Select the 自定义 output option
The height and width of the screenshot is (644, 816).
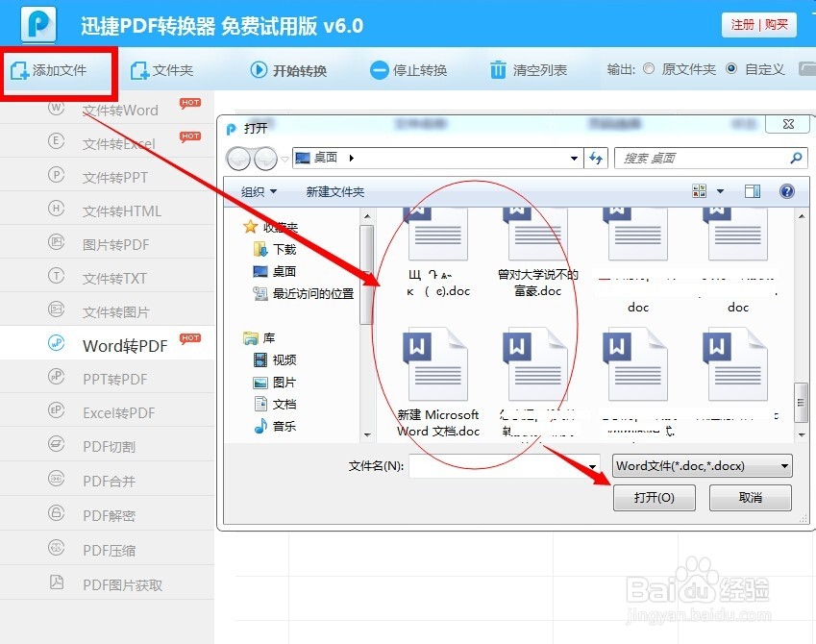[x=731, y=68]
